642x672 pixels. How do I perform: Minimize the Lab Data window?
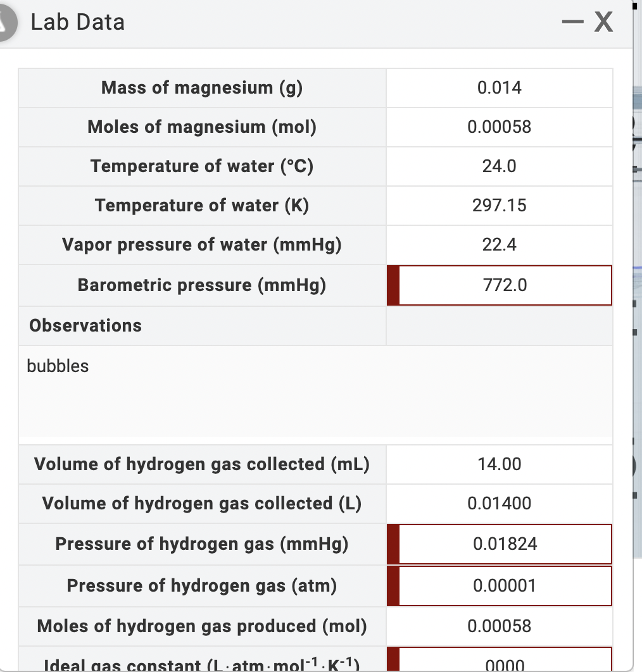coord(572,22)
